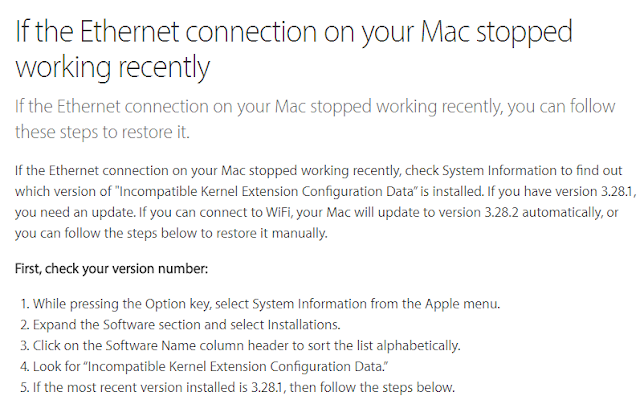Click 'Apple menu' text in step 1
Screen dimensions: 640x400
pyautogui.click(x=462, y=304)
